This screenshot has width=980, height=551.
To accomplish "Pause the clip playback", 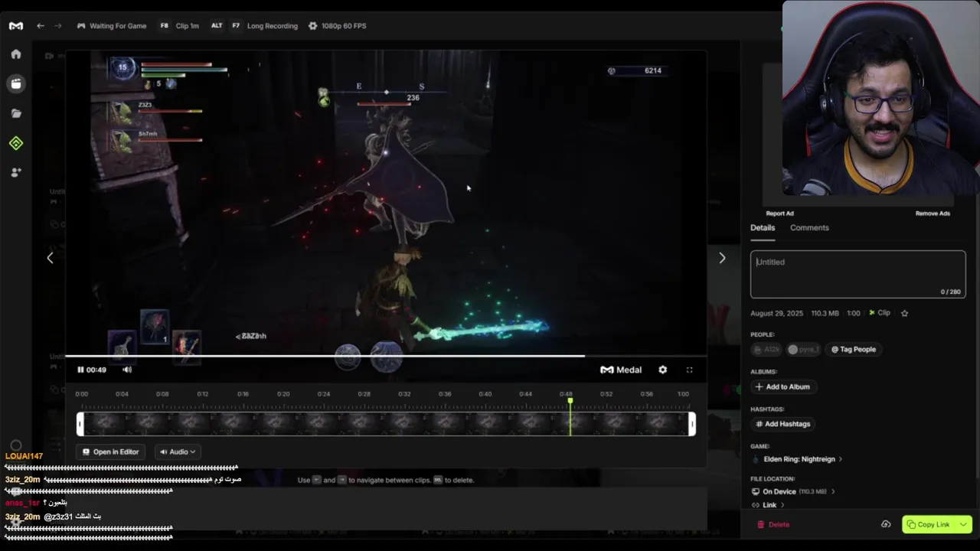I will [x=80, y=370].
